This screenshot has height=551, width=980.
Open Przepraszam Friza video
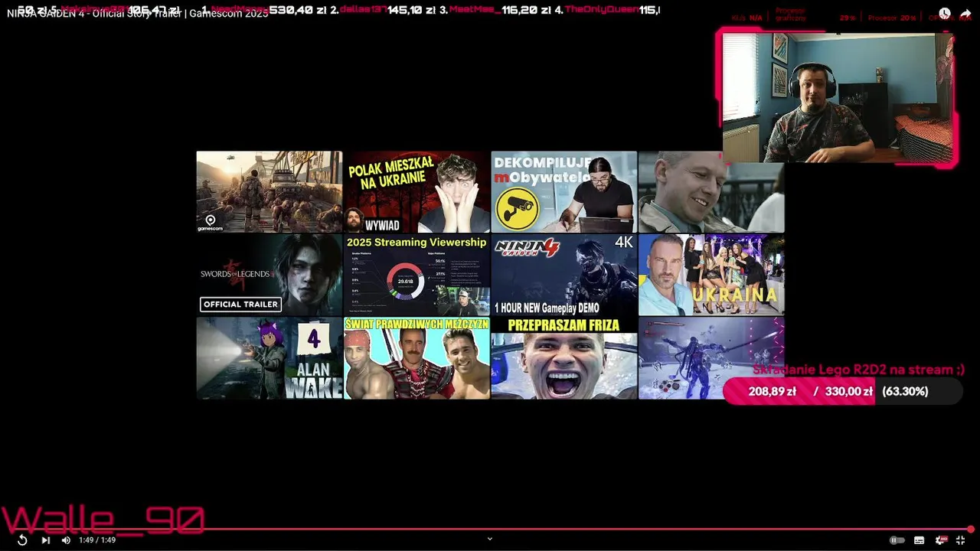point(563,358)
